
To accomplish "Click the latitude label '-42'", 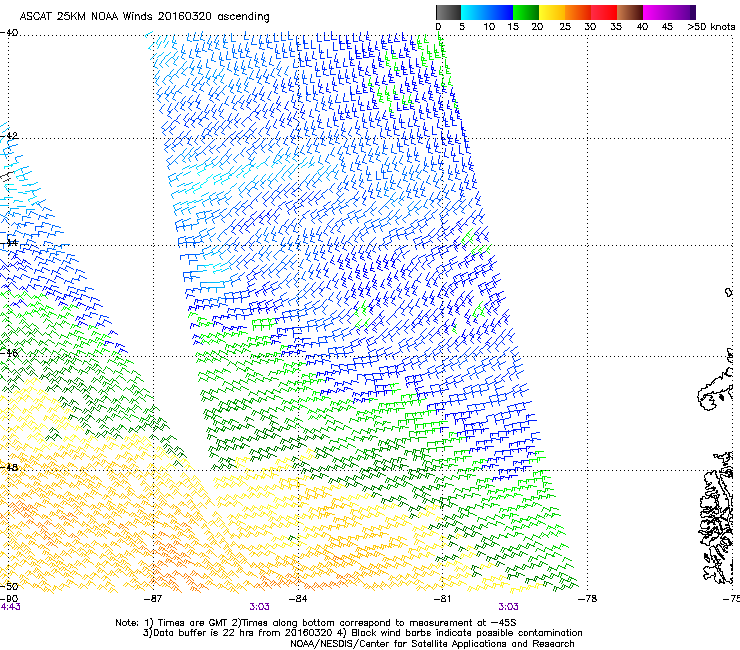I will (x=9, y=136).
